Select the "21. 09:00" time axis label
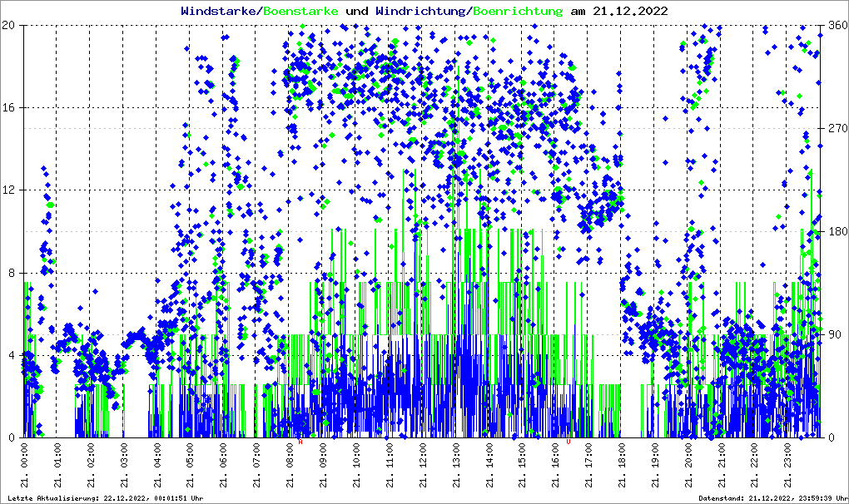 pyautogui.click(x=323, y=465)
